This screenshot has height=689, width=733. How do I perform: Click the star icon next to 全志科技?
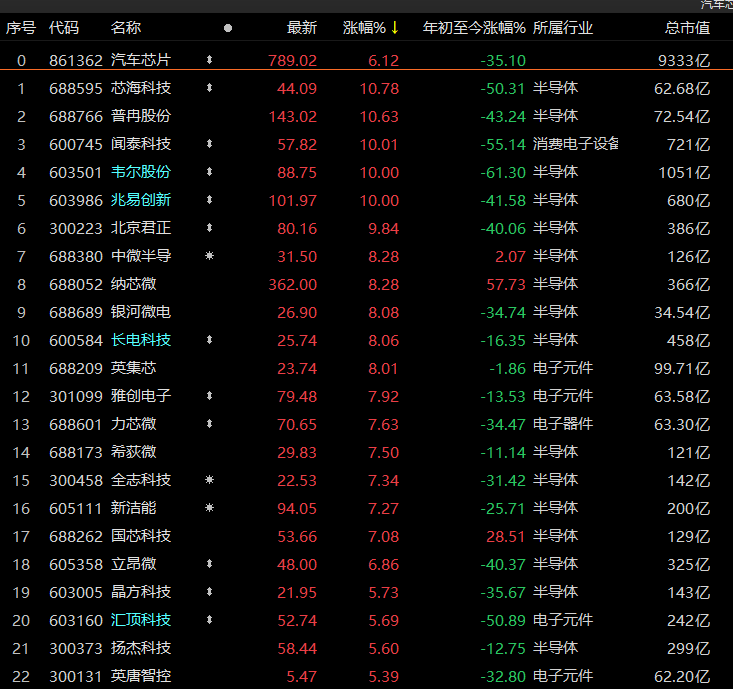point(209,480)
